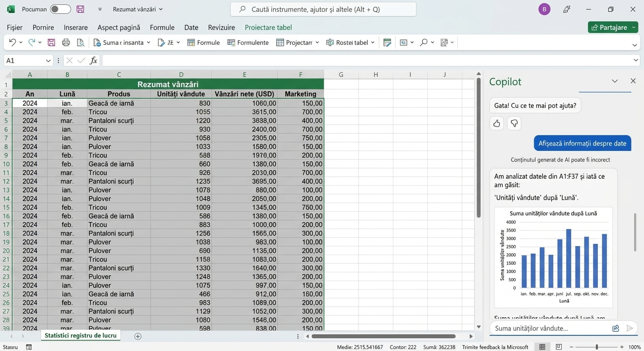This screenshot has height=351, width=644.
Task: Add a new sheet with plus icon
Action: (138, 336)
